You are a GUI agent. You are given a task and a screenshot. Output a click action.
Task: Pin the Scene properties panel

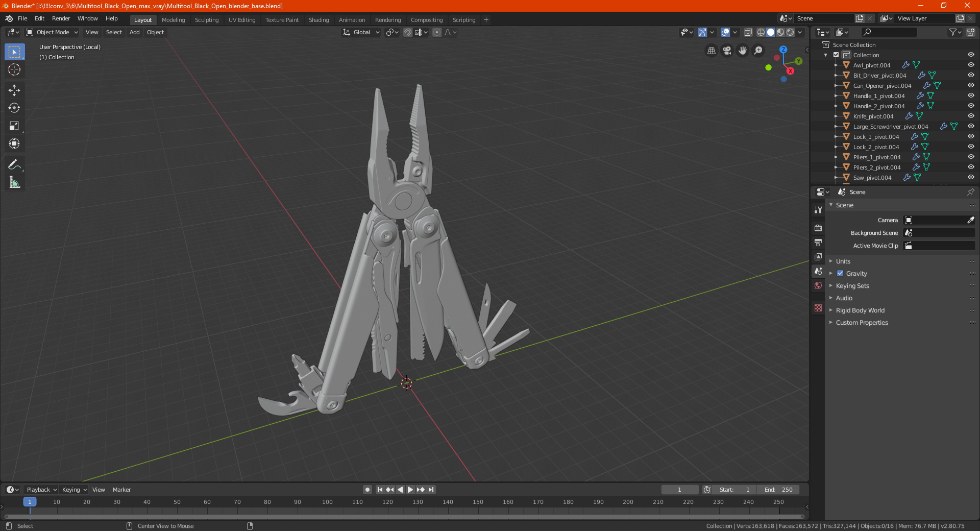tap(970, 192)
